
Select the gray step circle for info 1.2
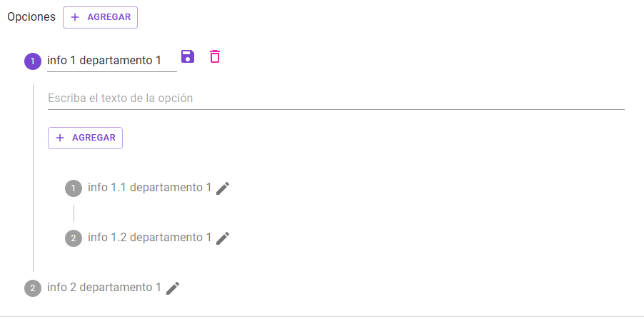click(x=74, y=238)
